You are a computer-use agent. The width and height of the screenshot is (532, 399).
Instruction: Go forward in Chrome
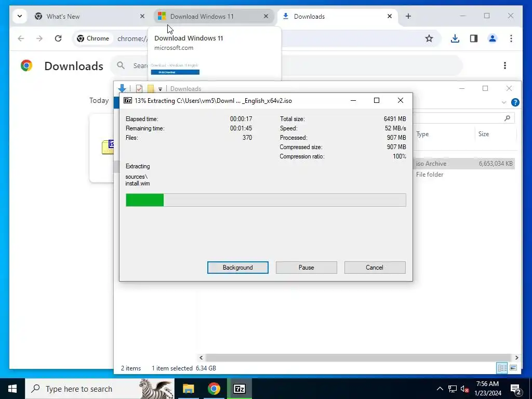[39, 38]
